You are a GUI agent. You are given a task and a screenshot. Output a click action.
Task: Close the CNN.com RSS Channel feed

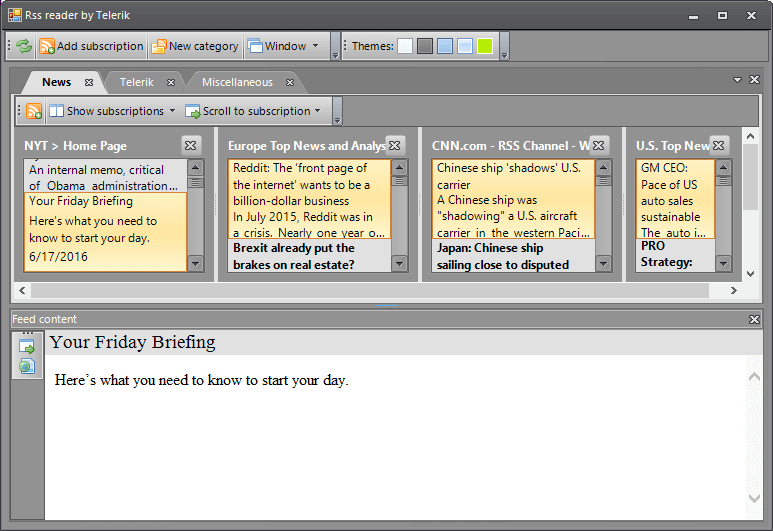coord(598,145)
